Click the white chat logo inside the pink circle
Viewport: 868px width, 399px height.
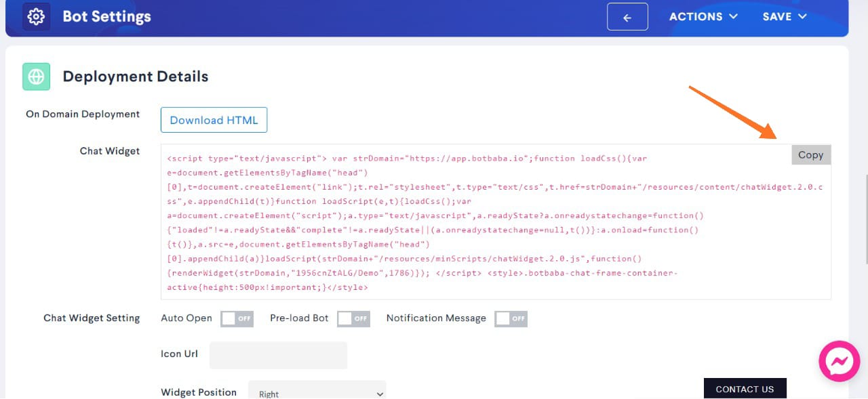pyautogui.click(x=840, y=361)
